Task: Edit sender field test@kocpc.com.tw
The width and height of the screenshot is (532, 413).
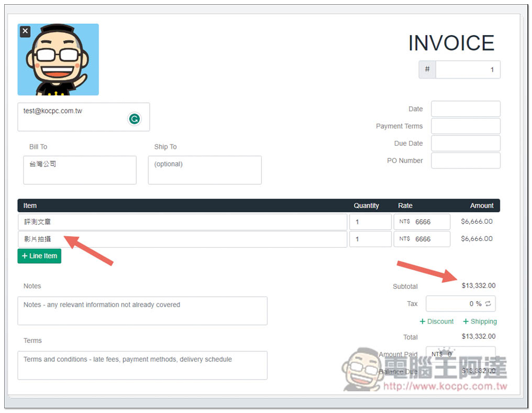Action: pos(84,117)
